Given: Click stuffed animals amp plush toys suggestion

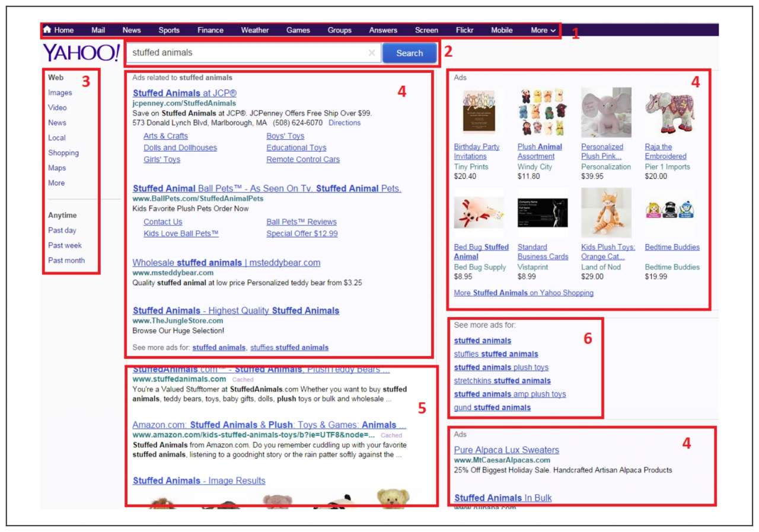Looking at the screenshot, I should click(x=510, y=394).
